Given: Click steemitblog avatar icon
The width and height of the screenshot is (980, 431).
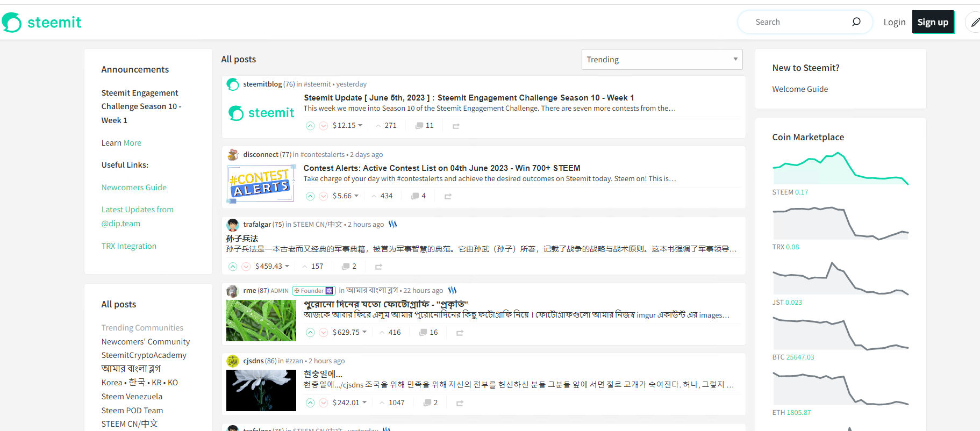Looking at the screenshot, I should point(233,84).
